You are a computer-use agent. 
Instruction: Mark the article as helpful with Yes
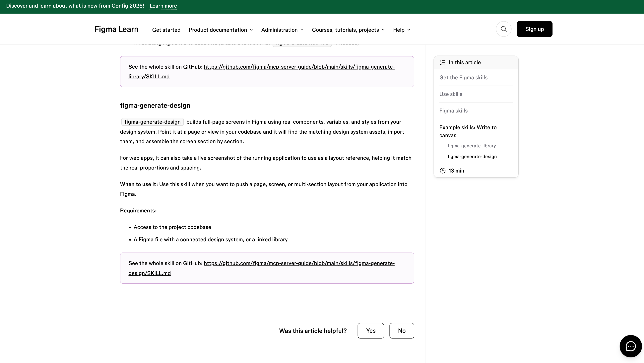click(x=371, y=331)
